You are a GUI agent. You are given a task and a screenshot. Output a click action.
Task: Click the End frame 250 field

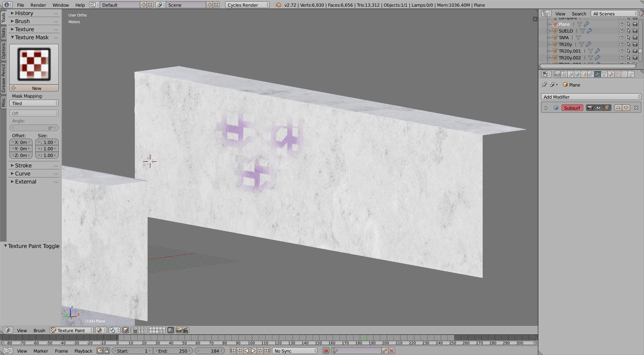coord(173,351)
